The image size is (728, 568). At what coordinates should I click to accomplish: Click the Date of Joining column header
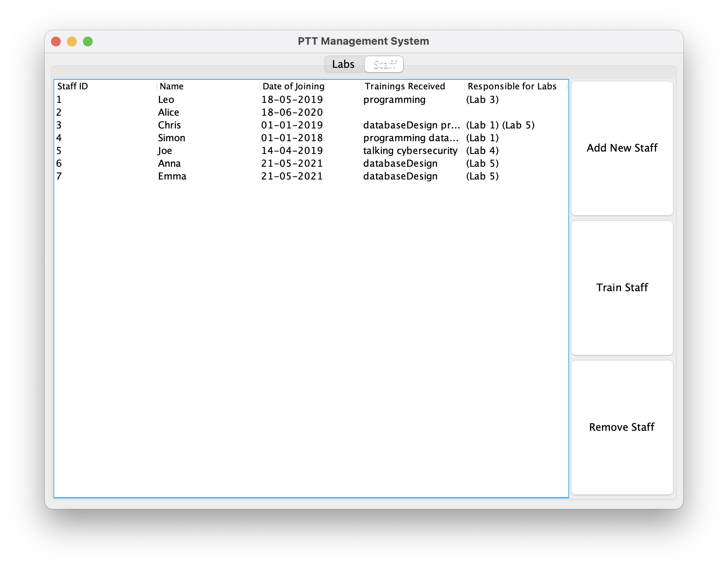point(293,86)
